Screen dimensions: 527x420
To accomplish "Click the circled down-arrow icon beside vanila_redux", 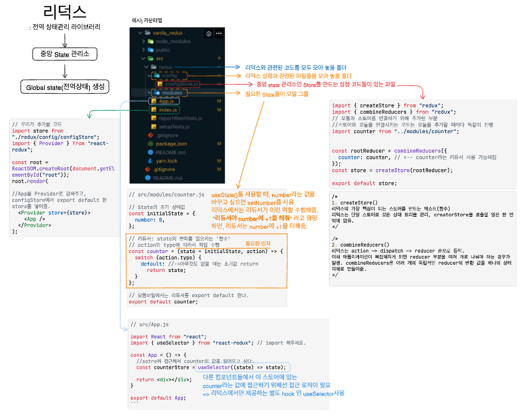I will [209, 33].
